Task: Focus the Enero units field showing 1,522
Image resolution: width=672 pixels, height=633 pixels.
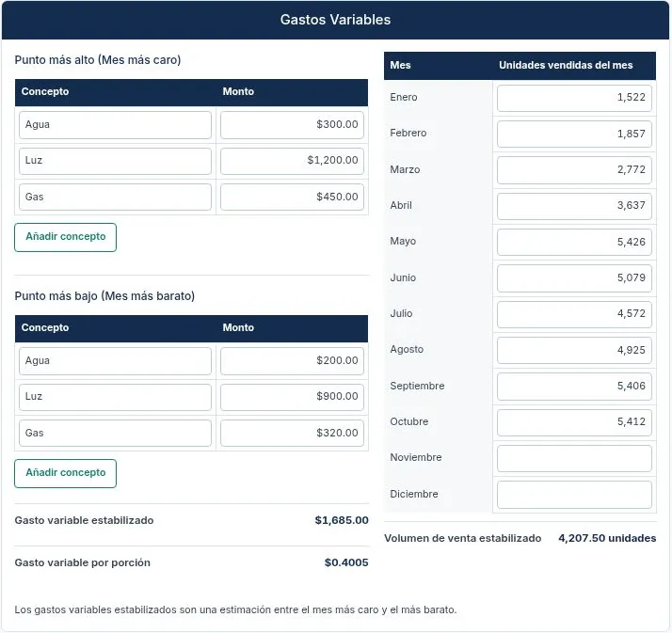Action: 574,98
